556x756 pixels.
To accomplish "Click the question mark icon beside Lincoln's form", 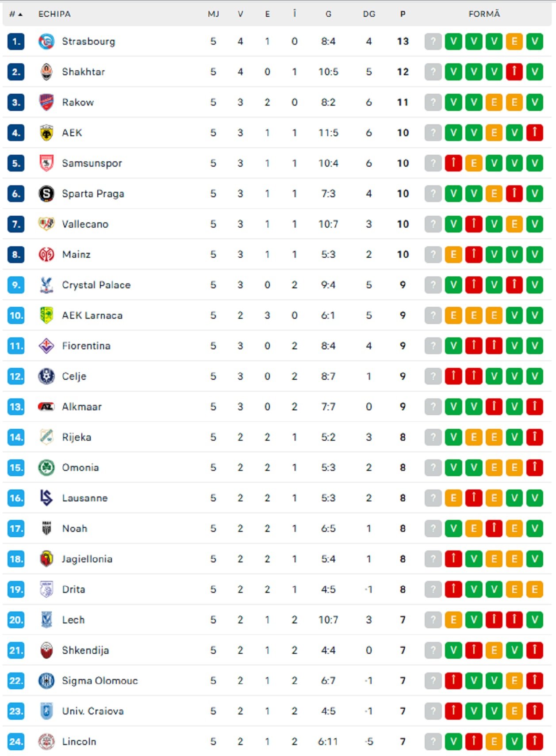I will (x=433, y=741).
